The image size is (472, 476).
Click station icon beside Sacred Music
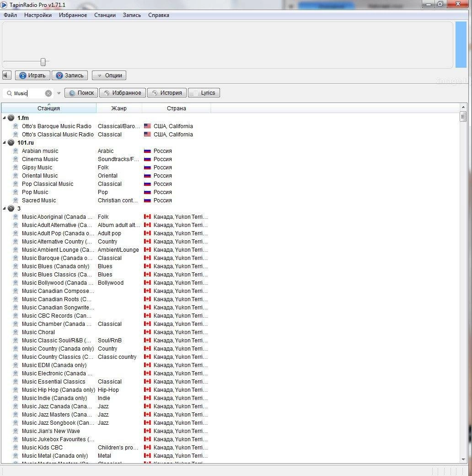[16, 200]
